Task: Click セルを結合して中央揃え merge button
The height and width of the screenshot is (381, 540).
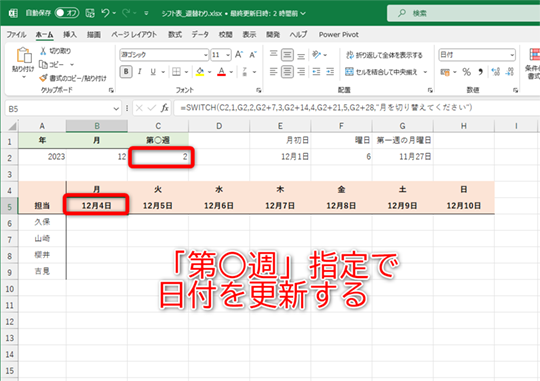Action: [381, 72]
